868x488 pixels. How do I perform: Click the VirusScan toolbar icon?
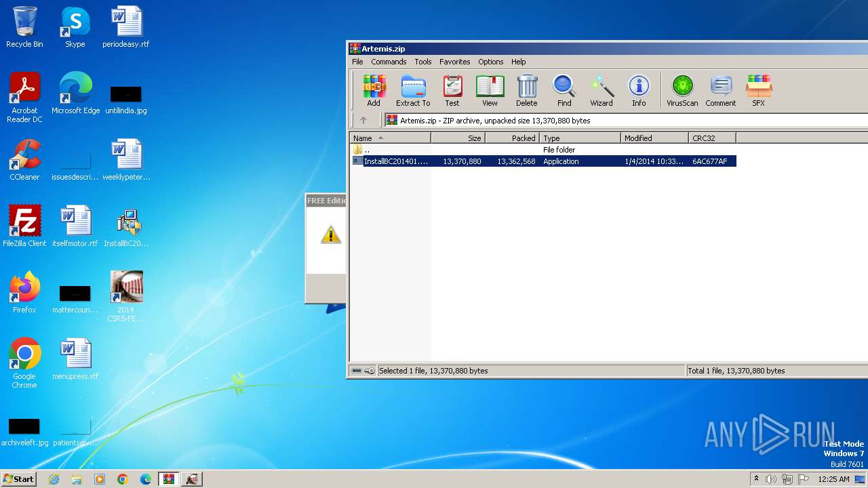(x=682, y=90)
